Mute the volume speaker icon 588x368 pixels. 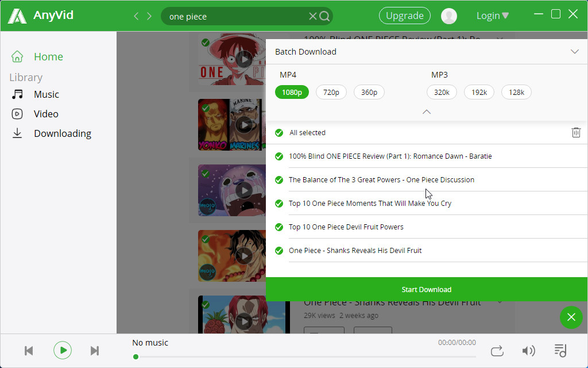pos(528,351)
